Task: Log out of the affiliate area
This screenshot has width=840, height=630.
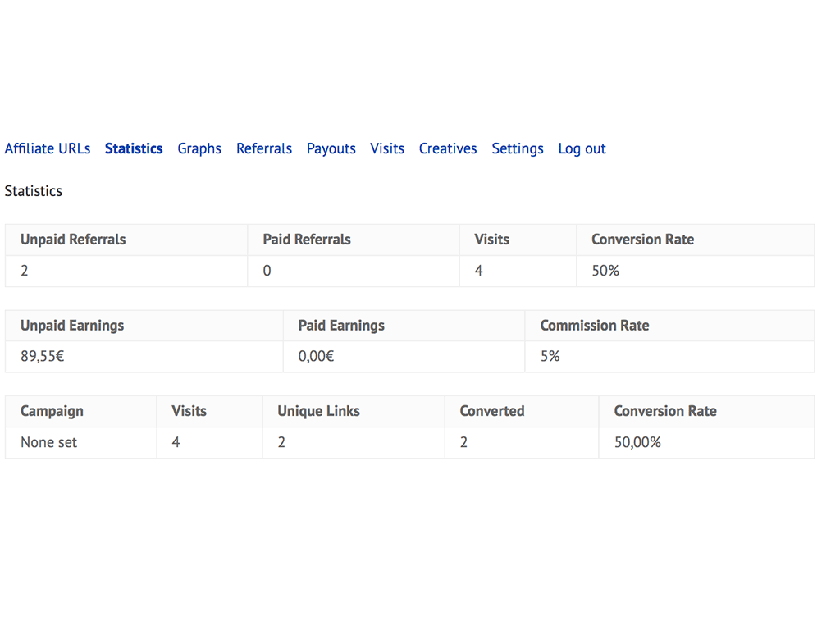Action: tap(582, 149)
